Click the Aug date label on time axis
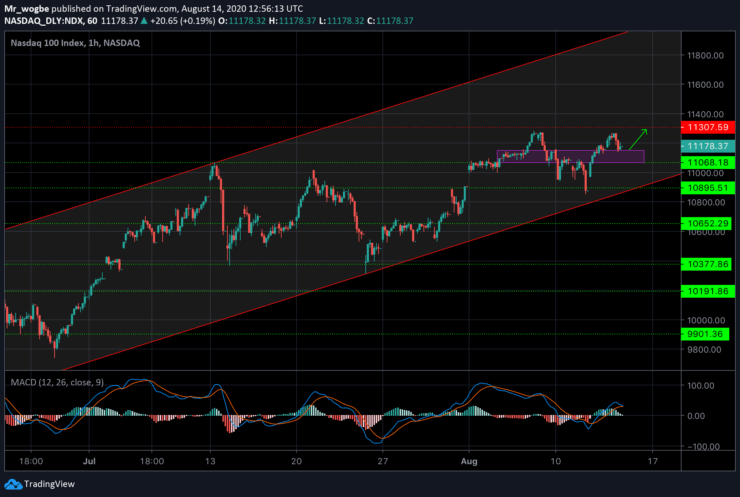The height and width of the screenshot is (497, 740). point(469,461)
